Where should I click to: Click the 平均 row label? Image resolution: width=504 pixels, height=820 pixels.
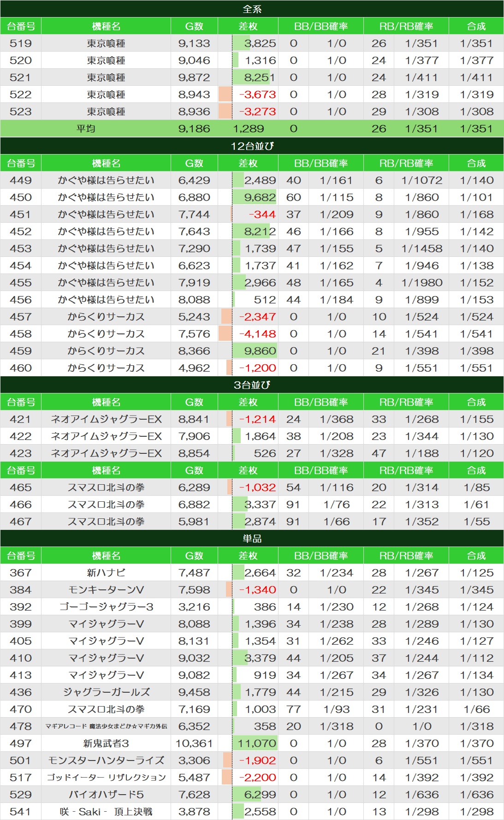[x=86, y=129]
